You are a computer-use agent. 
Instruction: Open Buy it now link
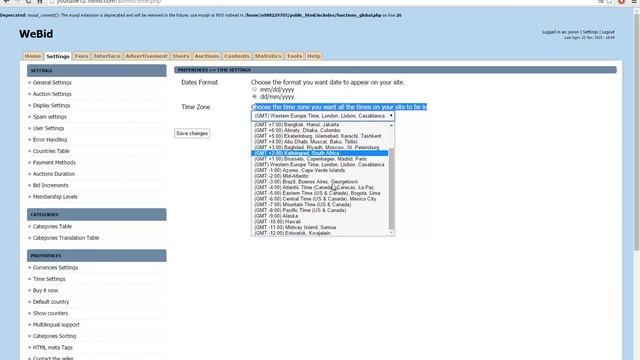45,291
